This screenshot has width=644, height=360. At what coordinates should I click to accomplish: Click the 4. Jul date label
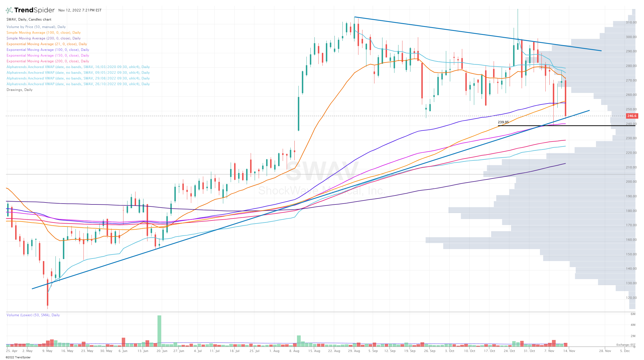[x=198, y=351]
